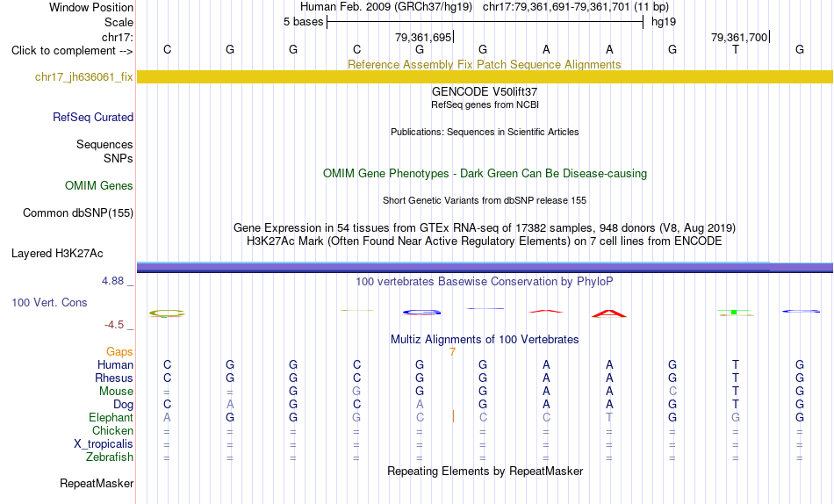
Task: Click the -4.5 PhyloP lower scale value
Action: pos(114,325)
